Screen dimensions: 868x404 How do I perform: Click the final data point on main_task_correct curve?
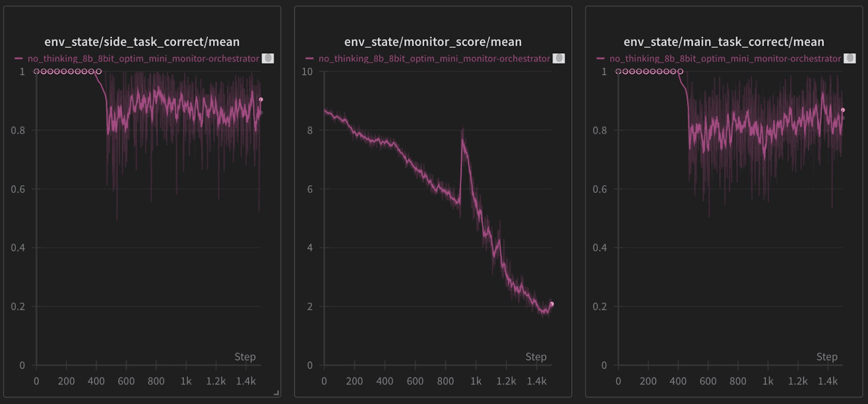pos(843,110)
